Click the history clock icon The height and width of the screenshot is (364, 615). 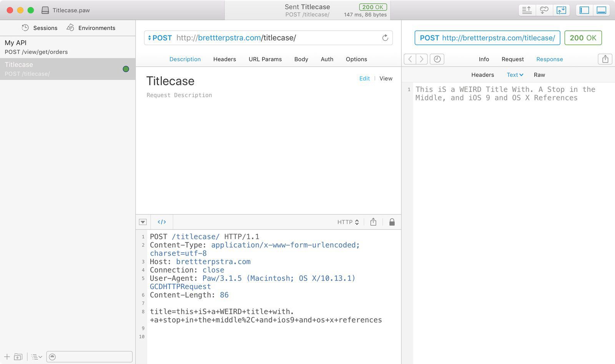point(437,59)
